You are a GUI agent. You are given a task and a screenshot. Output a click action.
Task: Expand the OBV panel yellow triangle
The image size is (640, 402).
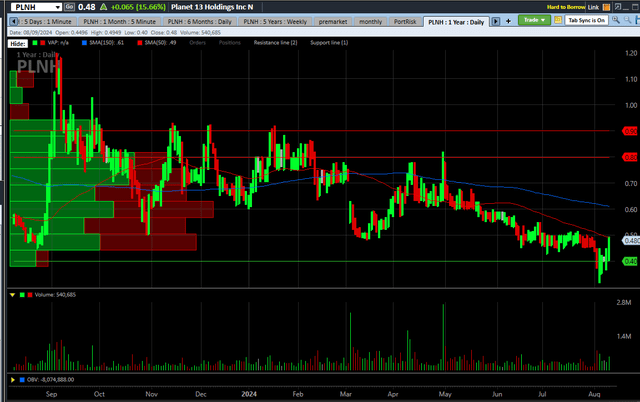pyautogui.click(x=13, y=380)
